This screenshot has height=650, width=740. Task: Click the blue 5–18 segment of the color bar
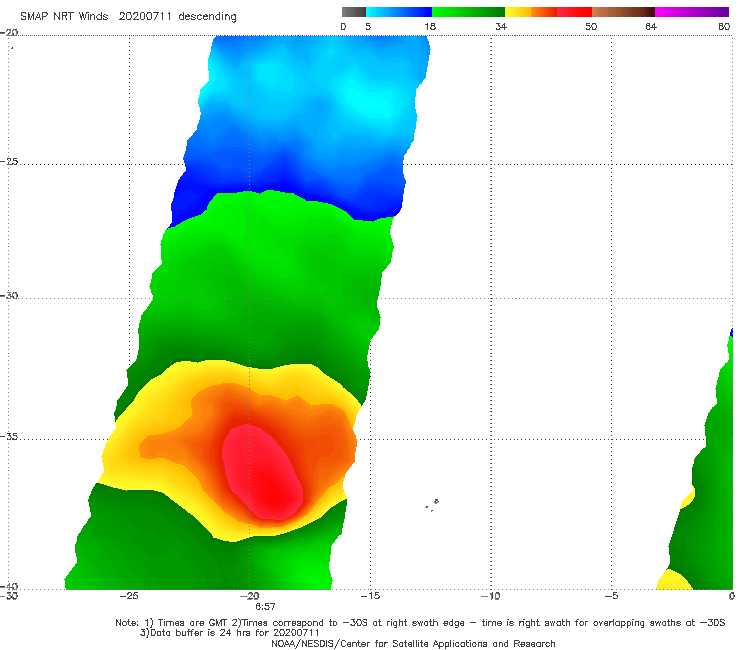pos(399,12)
